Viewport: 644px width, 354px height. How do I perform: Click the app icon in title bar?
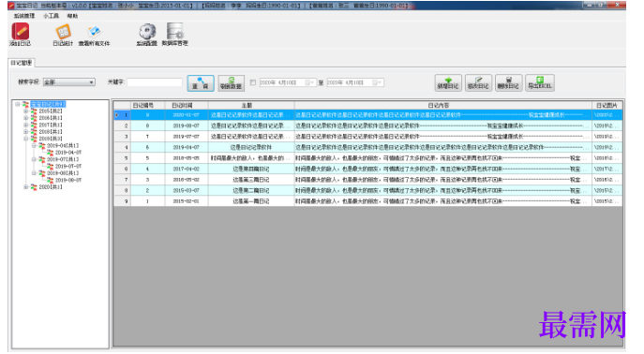tap(11, 6)
